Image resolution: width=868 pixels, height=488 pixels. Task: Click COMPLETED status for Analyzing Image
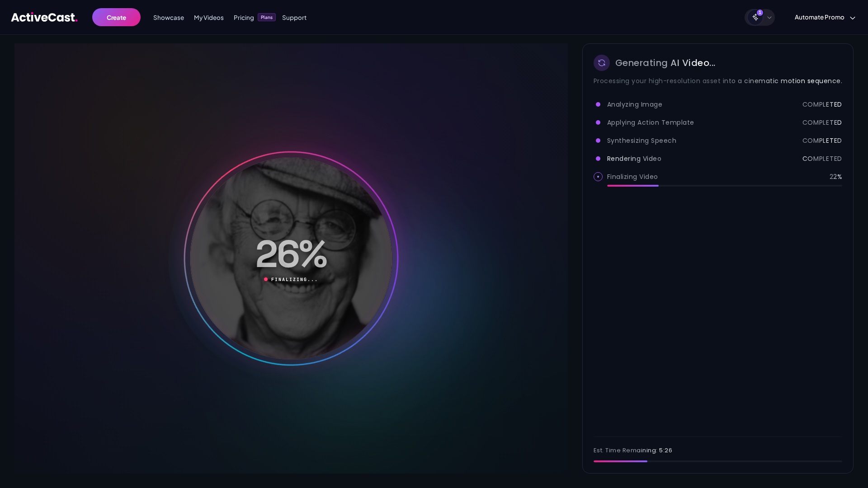pyautogui.click(x=822, y=104)
